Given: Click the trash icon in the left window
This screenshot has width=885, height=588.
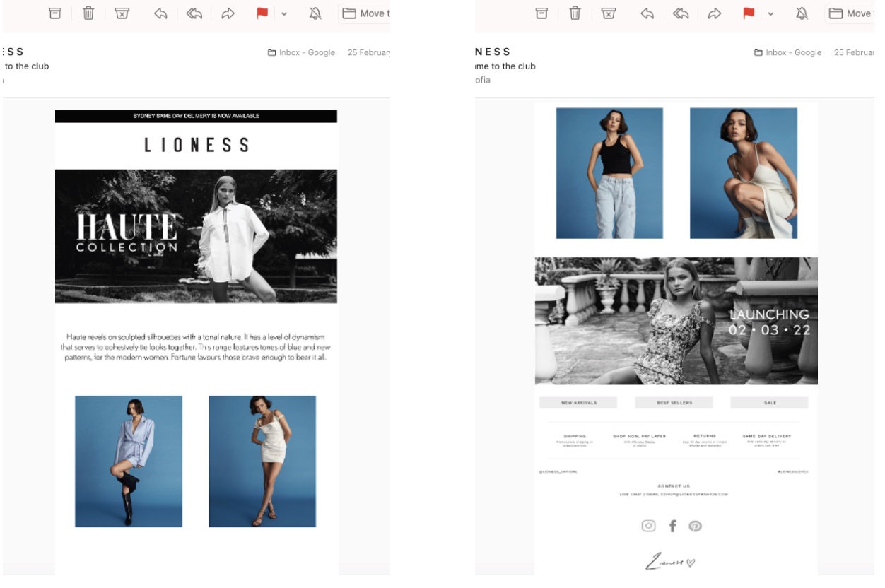Looking at the screenshot, I should pos(88,13).
